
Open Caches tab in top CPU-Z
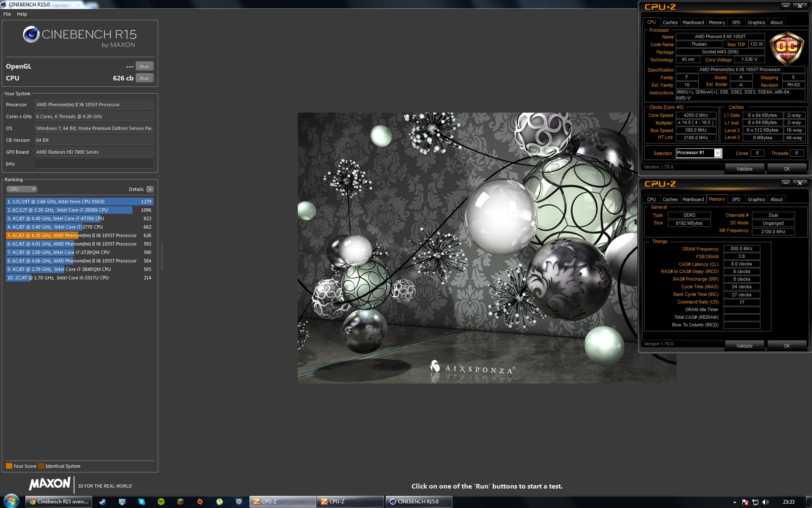tap(670, 22)
